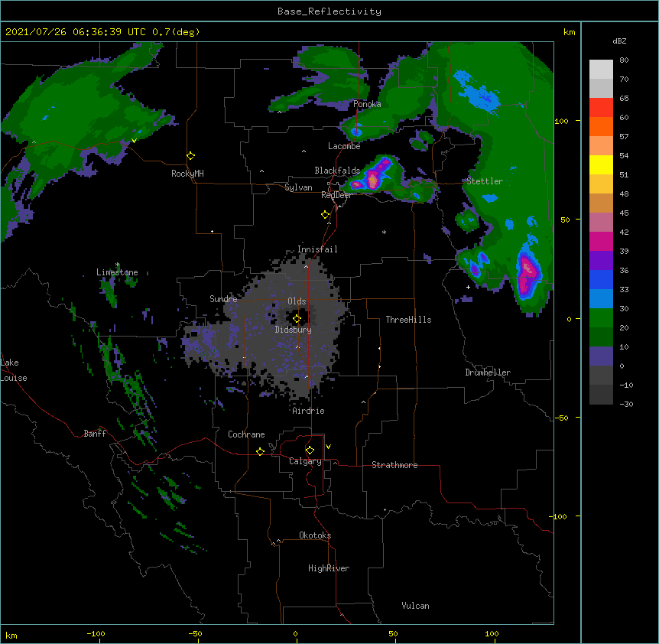The image size is (659, 644).
Task: Click the 100 tick label on the right axis
Action: pyautogui.click(x=561, y=121)
